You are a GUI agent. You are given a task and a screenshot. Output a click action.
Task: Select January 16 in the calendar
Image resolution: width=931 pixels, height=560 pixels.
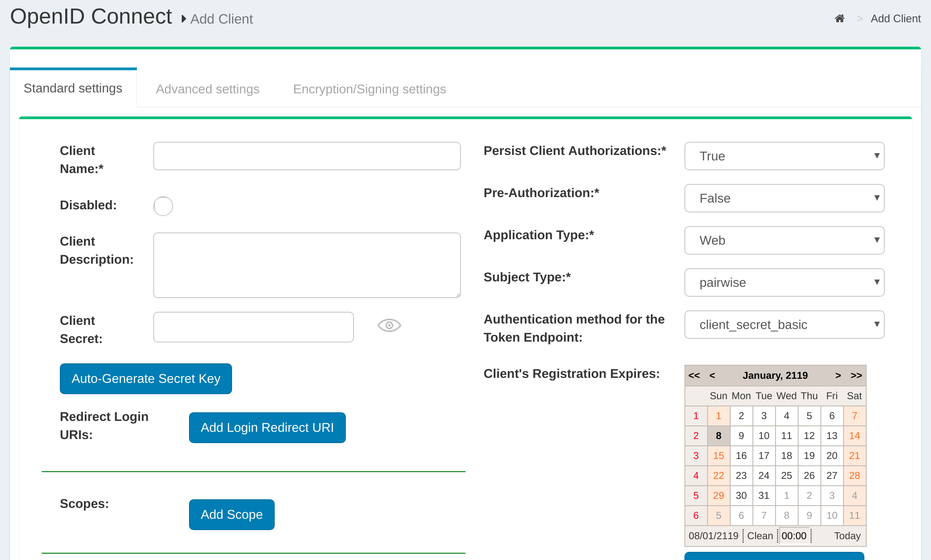click(x=741, y=456)
